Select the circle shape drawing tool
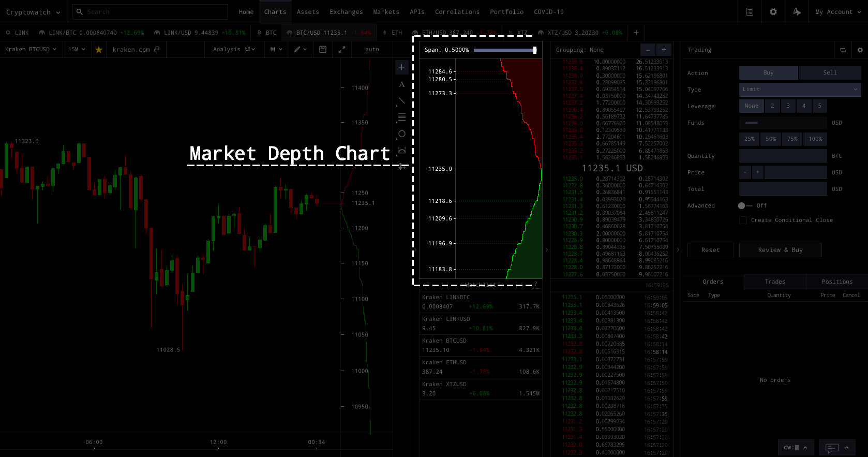The height and width of the screenshot is (457, 868). pos(401,134)
